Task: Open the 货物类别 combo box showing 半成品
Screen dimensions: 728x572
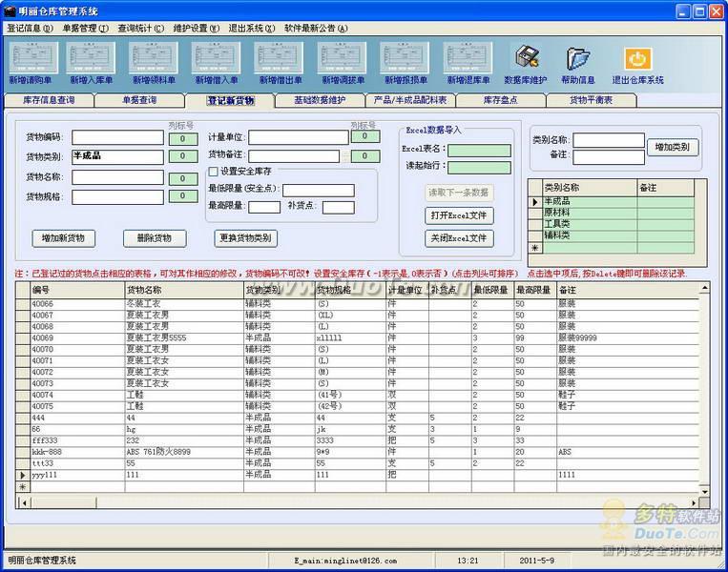Action: click(x=117, y=156)
